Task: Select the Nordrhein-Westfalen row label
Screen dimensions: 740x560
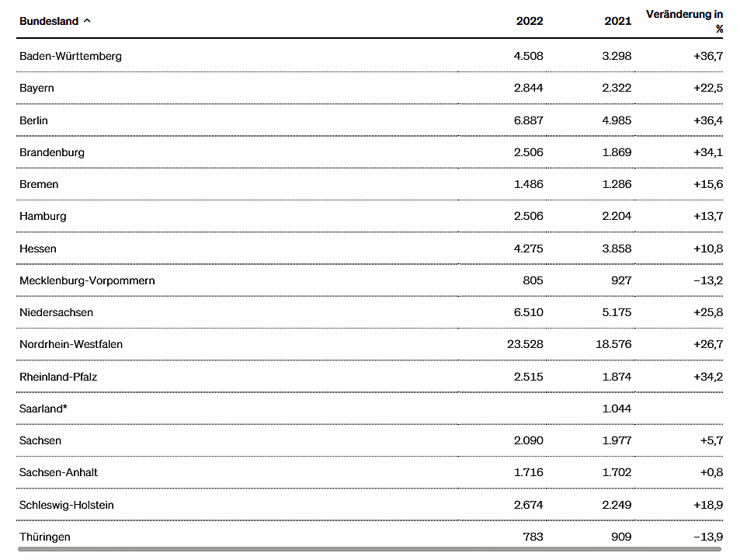Action: 71,344
